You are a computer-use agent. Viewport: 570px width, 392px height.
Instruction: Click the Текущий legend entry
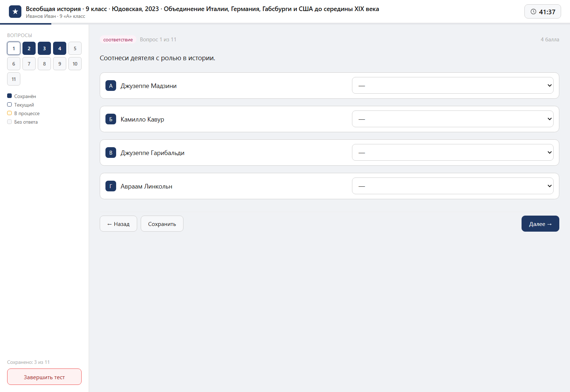coord(21,105)
